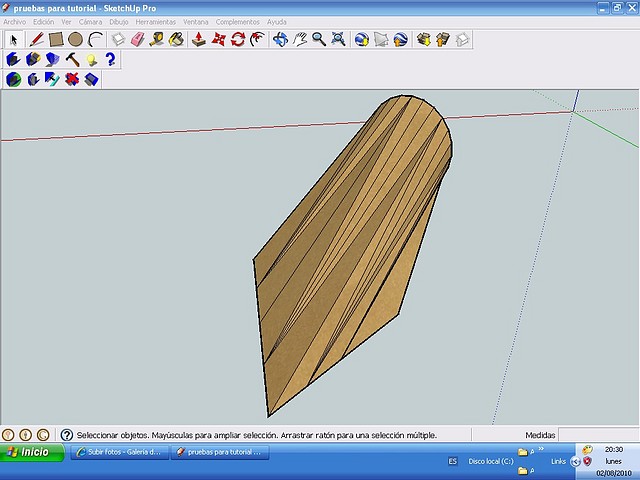Expand hidden system tray icons arrow
640x480 pixels.
pos(576,462)
